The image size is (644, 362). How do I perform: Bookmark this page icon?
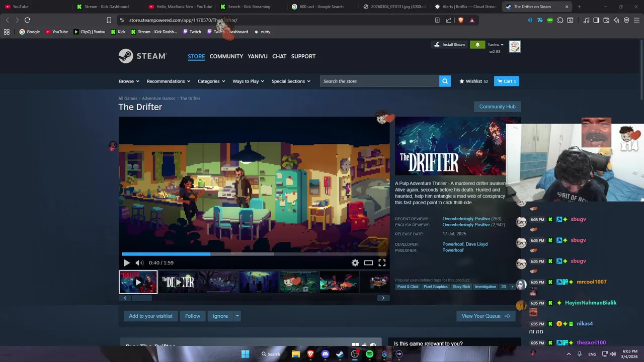pos(109,20)
